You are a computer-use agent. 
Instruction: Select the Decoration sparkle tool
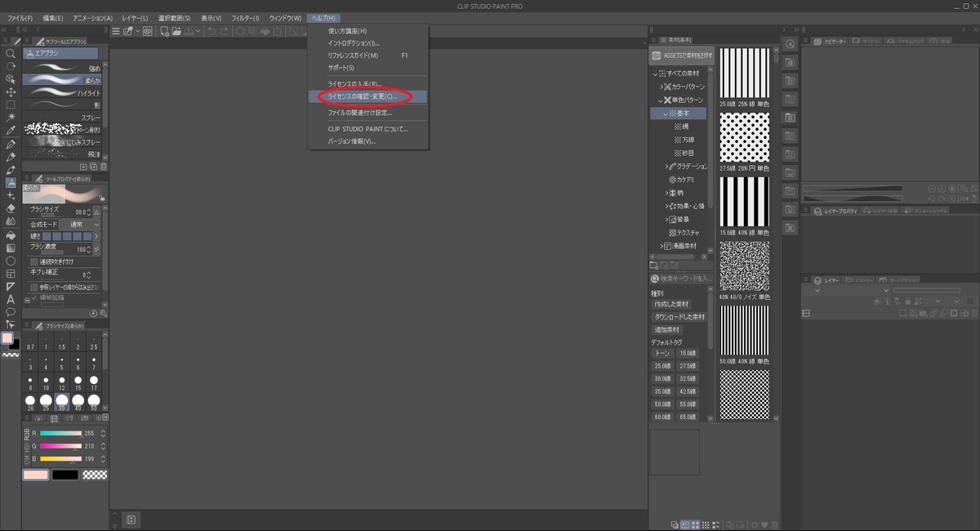click(x=11, y=196)
